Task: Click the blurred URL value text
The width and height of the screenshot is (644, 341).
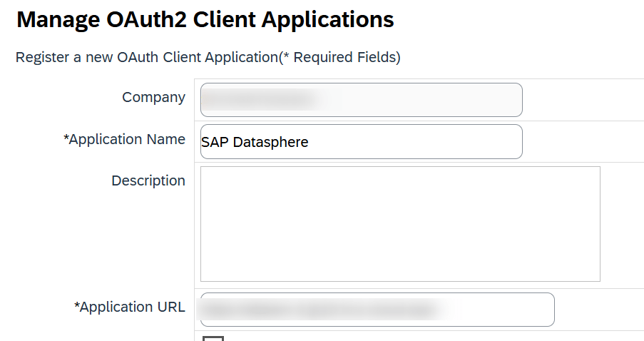Action: click(x=317, y=310)
